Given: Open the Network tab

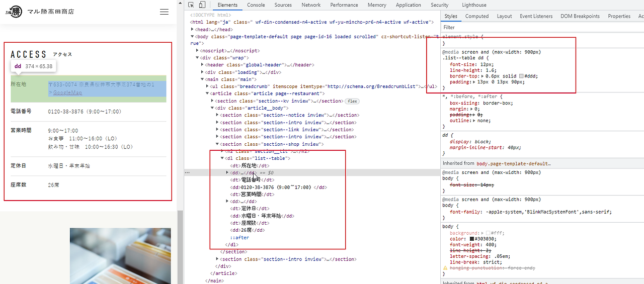Looking at the screenshot, I should pyautogui.click(x=311, y=5).
